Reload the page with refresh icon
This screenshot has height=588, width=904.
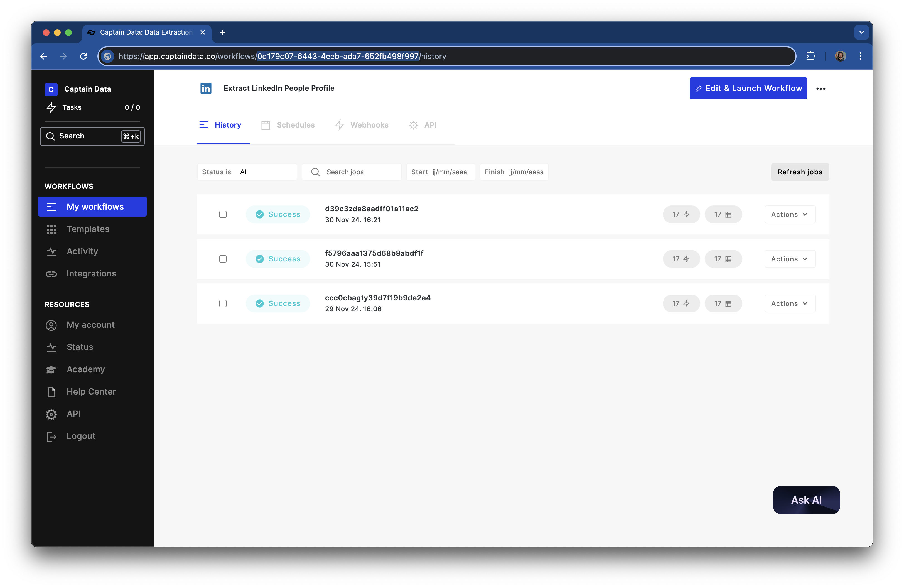tap(83, 56)
